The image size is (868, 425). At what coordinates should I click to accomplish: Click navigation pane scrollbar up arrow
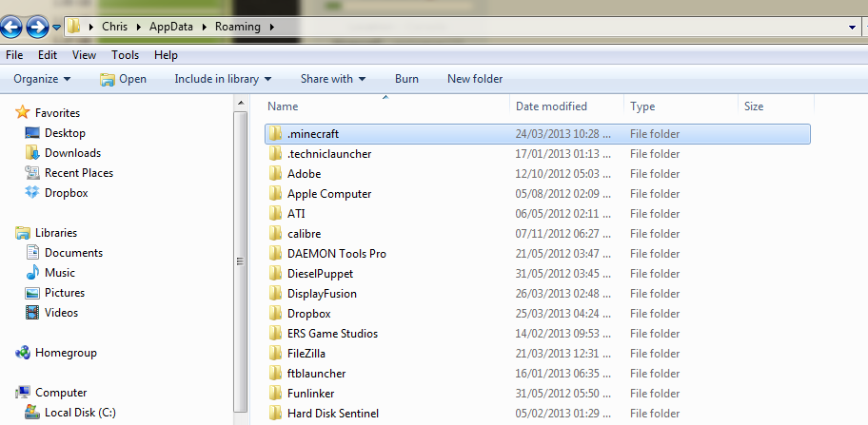(x=240, y=103)
